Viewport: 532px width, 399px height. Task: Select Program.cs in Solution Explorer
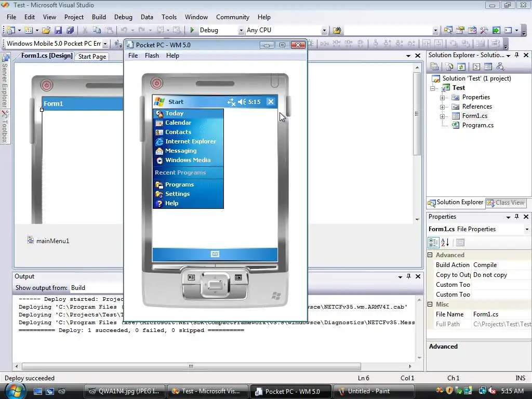pyautogui.click(x=478, y=125)
